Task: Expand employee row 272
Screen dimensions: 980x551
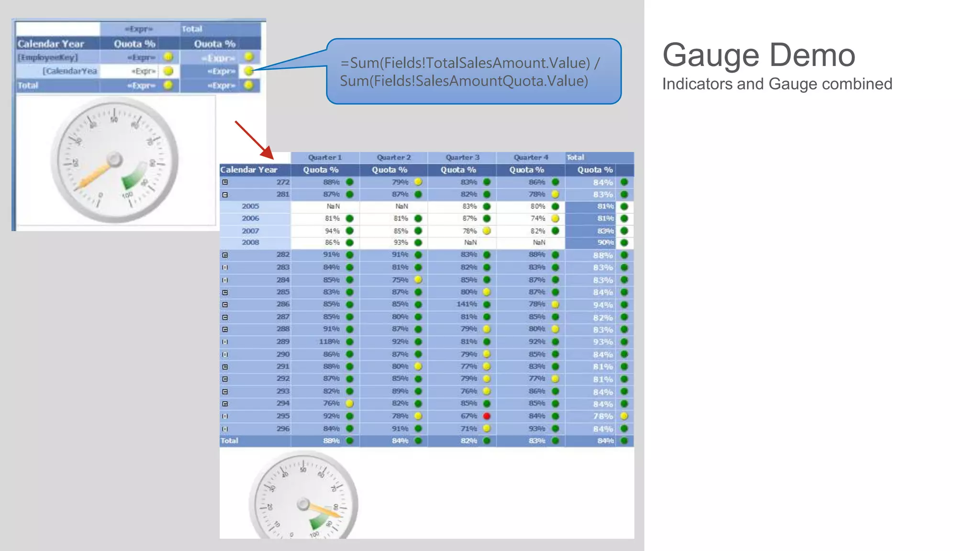Action: 225,182
